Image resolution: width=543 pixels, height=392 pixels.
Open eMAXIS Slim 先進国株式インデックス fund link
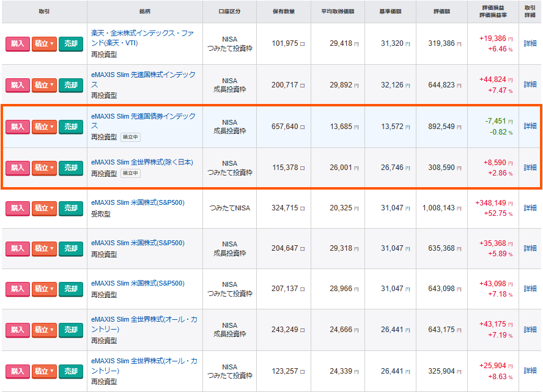tap(143, 80)
